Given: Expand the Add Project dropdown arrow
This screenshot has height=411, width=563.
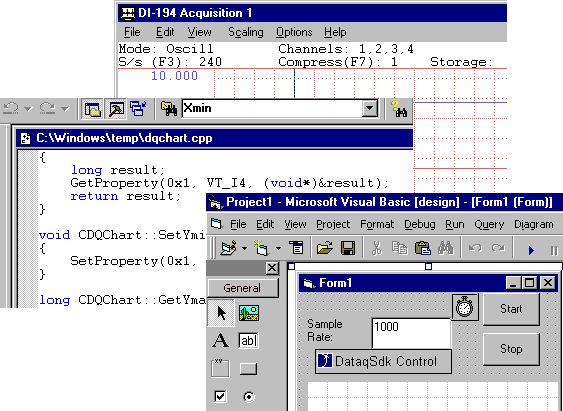Looking at the screenshot, I should (245, 248).
